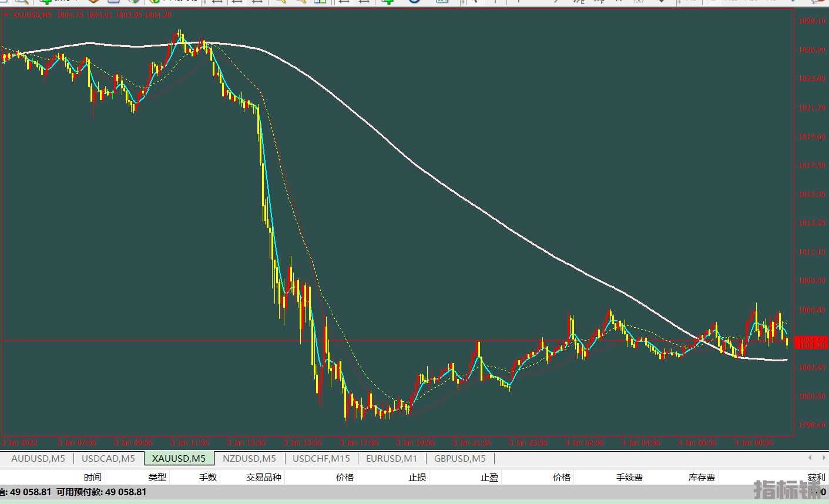Expand the red triangle beside XAUUSD,M5 title
Viewport: 829px width, 504px height.
[x=6, y=15]
